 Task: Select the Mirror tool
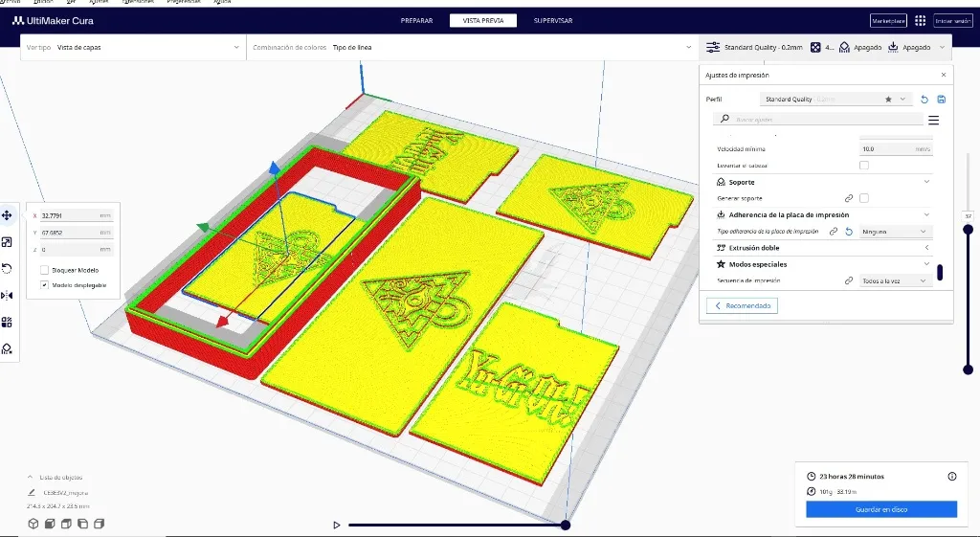7,295
